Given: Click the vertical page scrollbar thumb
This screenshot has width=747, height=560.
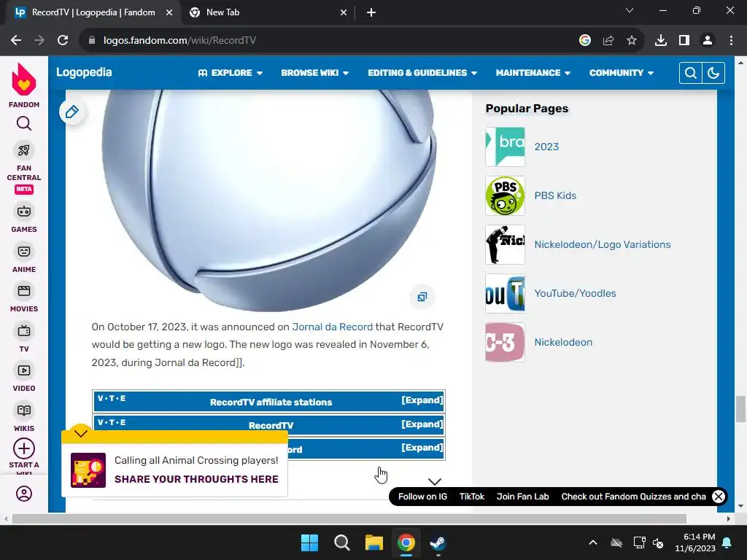Looking at the screenshot, I should pos(740,408).
